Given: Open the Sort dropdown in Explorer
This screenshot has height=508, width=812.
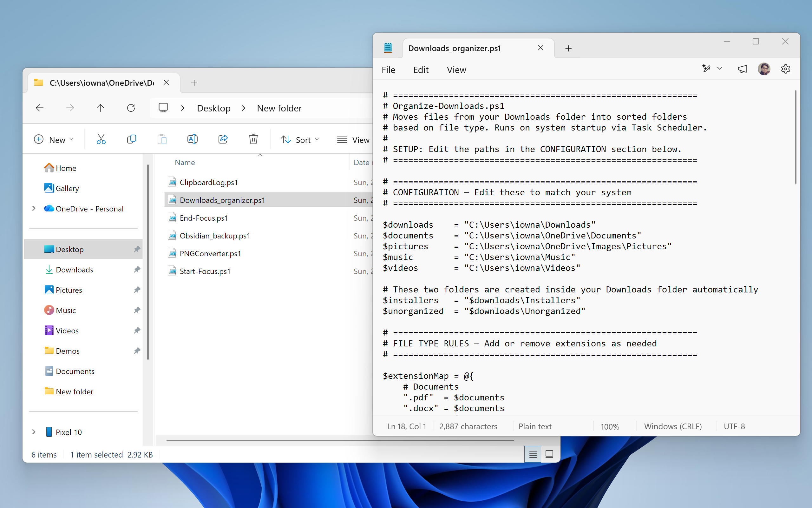Looking at the screenshot, I should click(x=300, y=140).
